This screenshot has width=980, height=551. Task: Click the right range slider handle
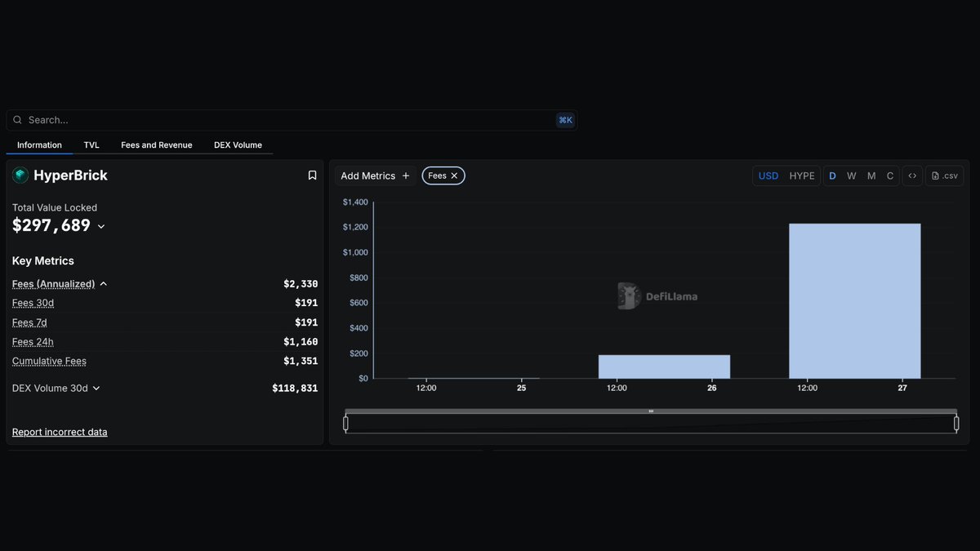tap(956, 424)
